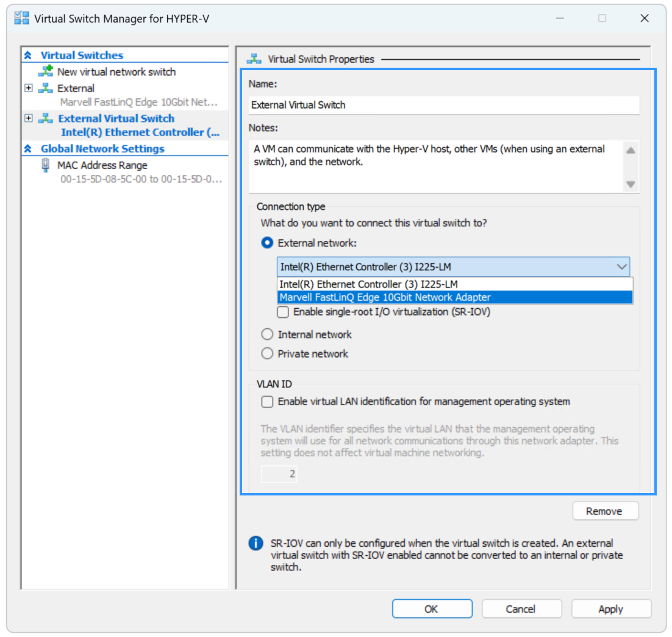
Task: Click the External Virtual Switch network icon
Action: click(46, 118)
